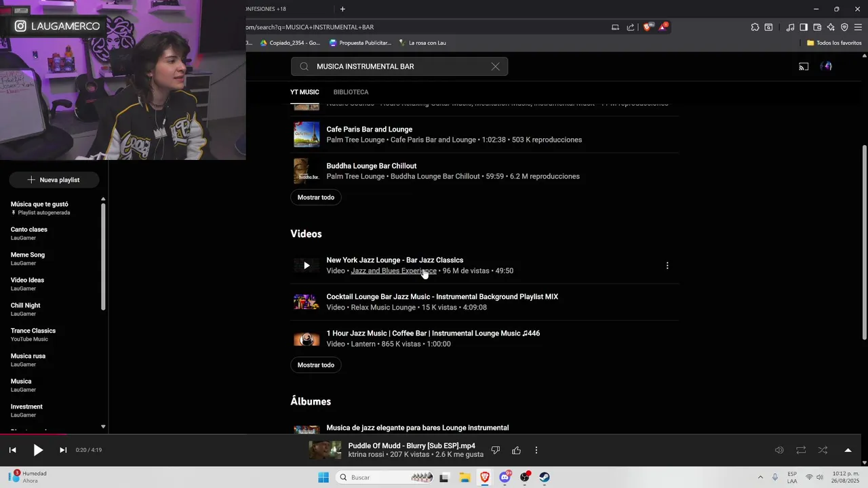Image resolution: width=868 pixels, height=488 pixels.
Task: Click the magnifier icon in the search box
Action: click(x=304, y=66)
